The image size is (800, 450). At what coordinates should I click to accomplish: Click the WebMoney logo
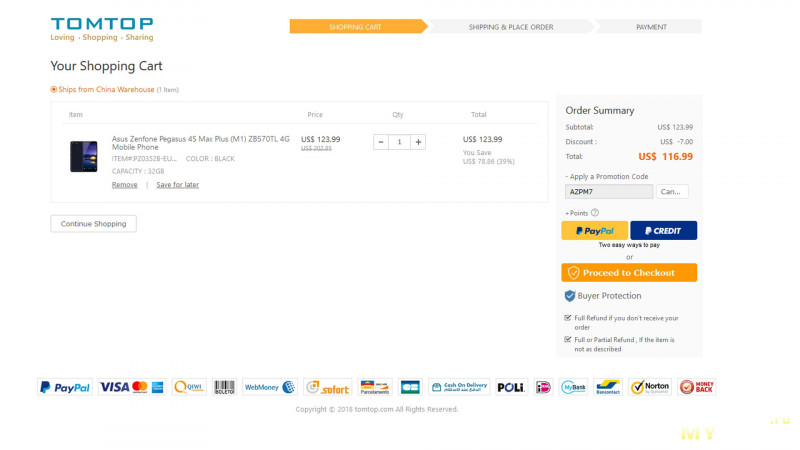269,387
